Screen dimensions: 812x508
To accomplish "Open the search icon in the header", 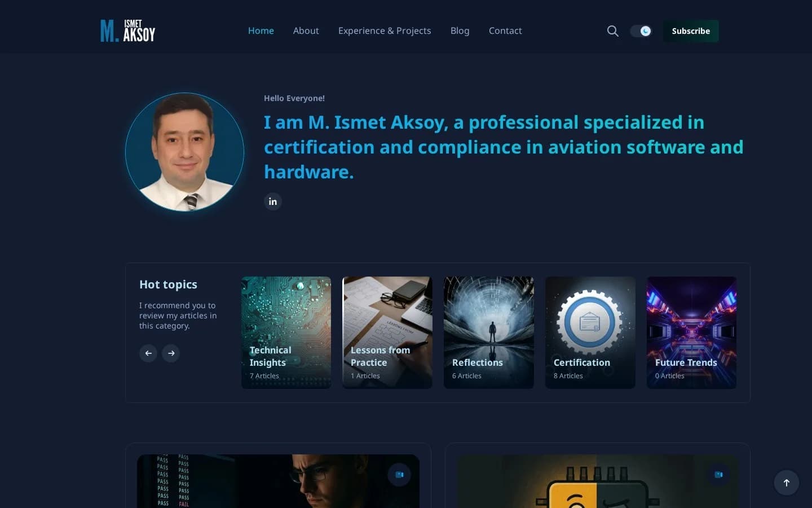I will tap(612, 31).
